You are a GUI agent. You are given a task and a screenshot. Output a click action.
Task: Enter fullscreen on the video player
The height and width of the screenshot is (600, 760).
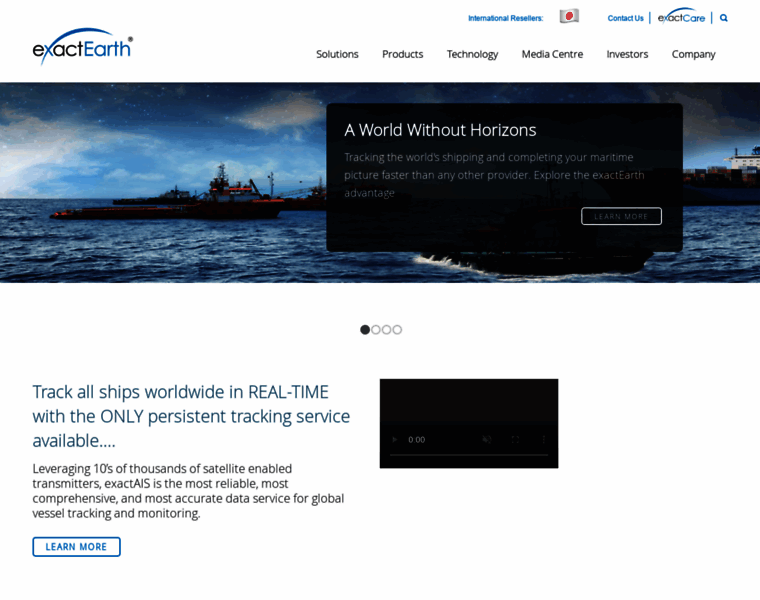[515, 439]
